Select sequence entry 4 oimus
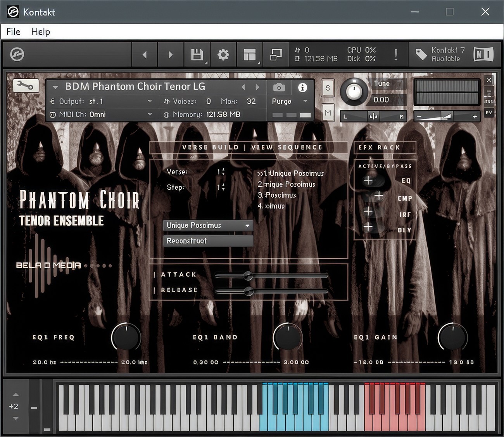This screenshot has width=504, height=437. click(x=271, y=206)
